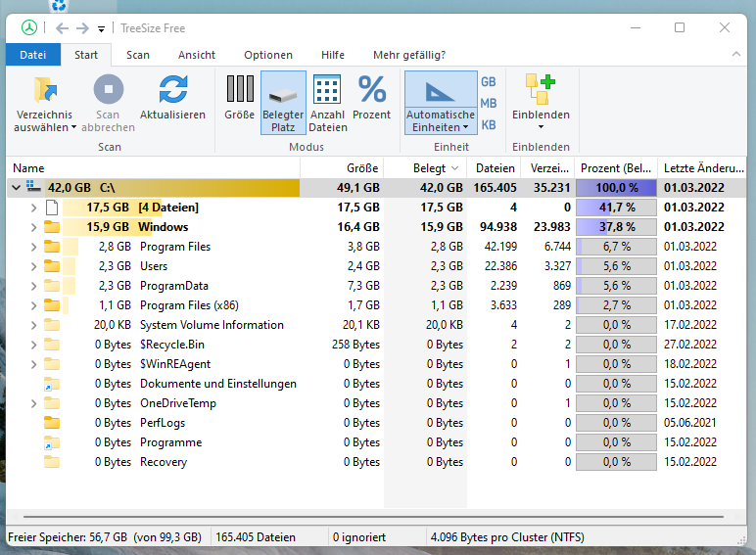Click the horizontal scrollbar
This screenshot has height=555, width=756.
pos(373,517)
